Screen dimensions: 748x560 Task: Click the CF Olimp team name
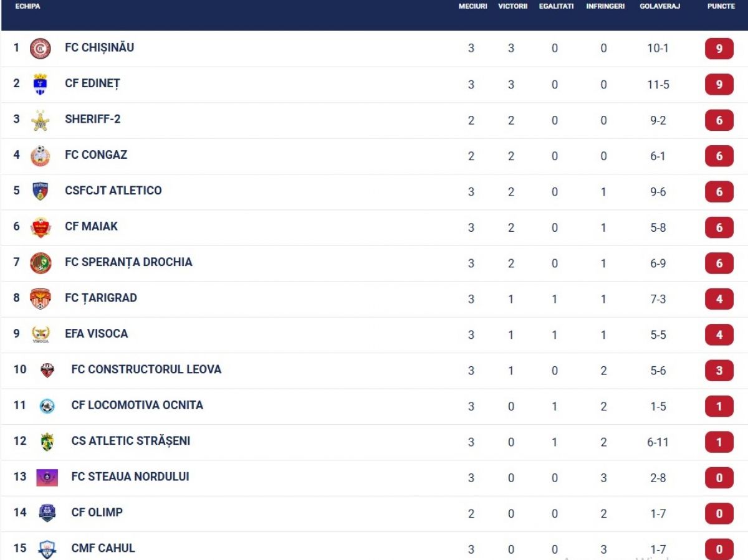97,513
